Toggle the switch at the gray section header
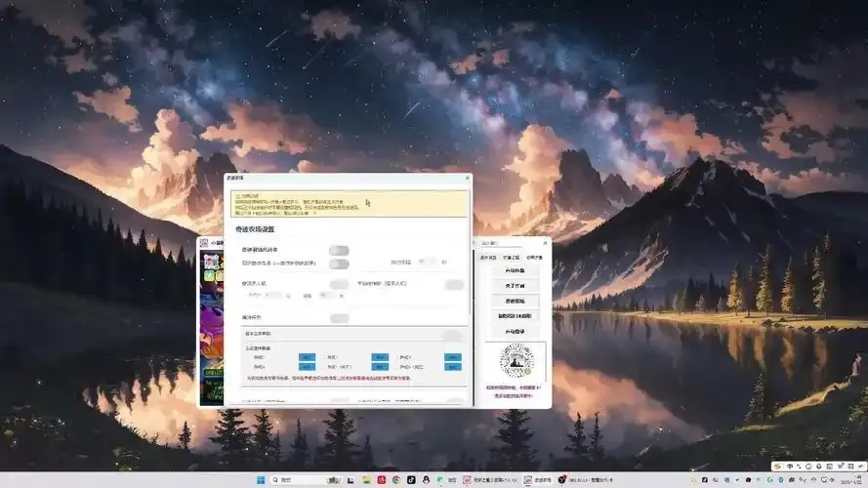 (x=452, y=336)
